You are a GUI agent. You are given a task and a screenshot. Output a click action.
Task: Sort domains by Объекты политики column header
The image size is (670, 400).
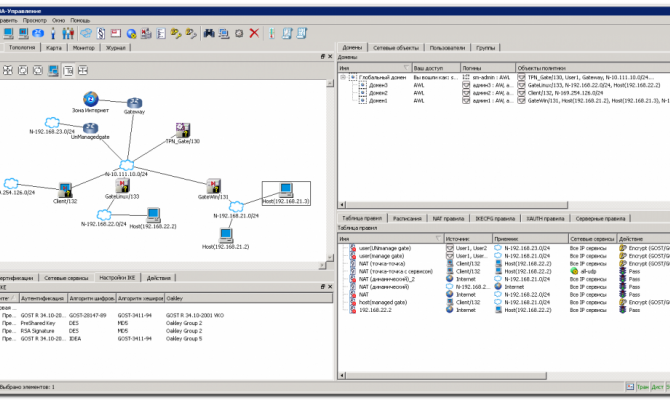[x=593, y=68]
